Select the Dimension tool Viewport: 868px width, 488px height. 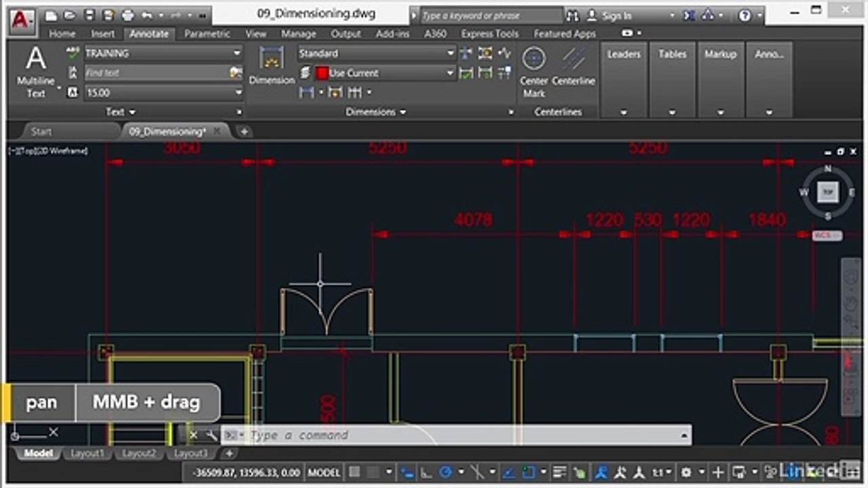272,66
